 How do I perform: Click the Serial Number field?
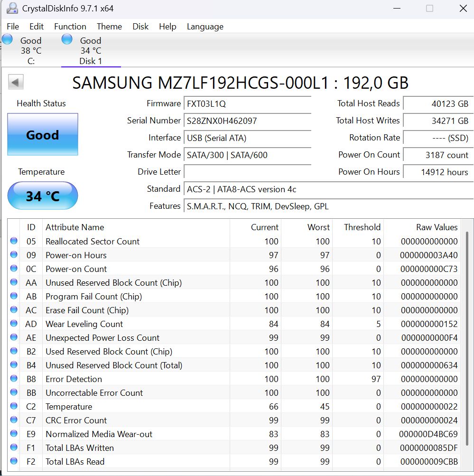click(247, 121)
